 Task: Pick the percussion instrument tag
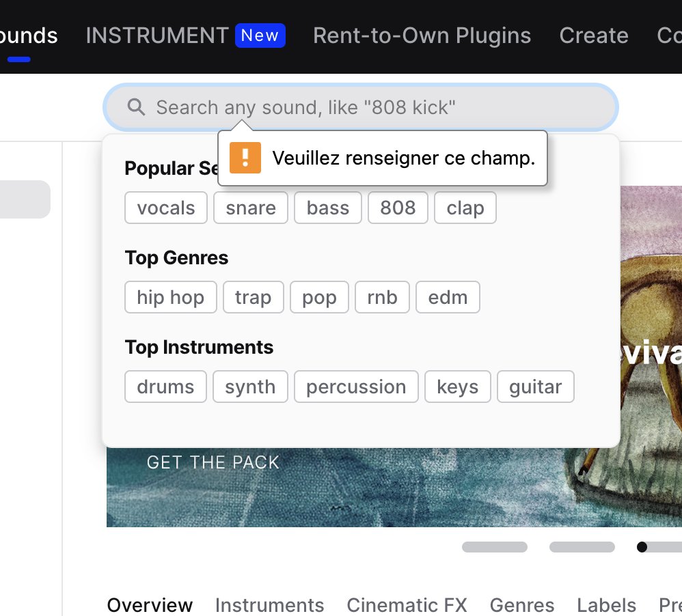pos(356,387)
